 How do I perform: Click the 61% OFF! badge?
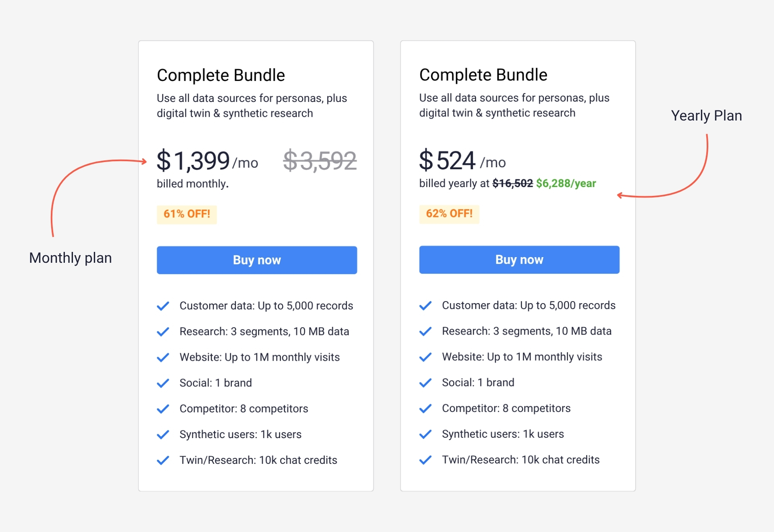click(187, 214)
